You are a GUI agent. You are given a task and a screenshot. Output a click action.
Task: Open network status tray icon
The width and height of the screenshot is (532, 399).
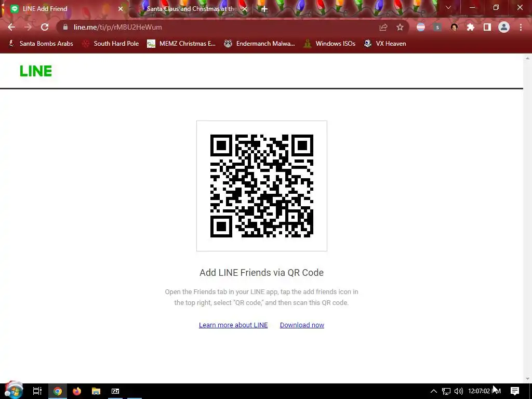tap(446, 391)
